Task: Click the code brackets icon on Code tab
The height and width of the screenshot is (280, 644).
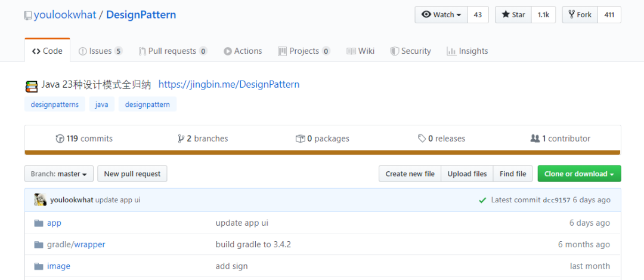Action: tap(36, 51)
